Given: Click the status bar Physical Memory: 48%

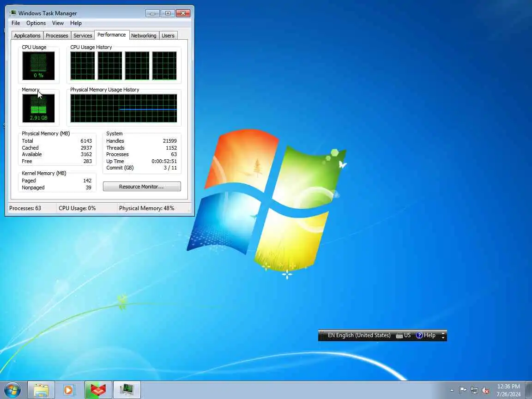Looking at the screenshot, I should [x=146, y=208].
